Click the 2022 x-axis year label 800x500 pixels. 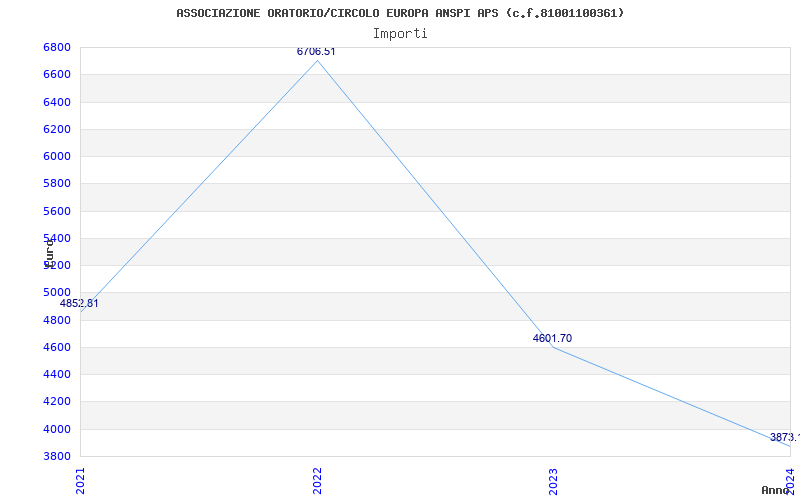[317, 481]
